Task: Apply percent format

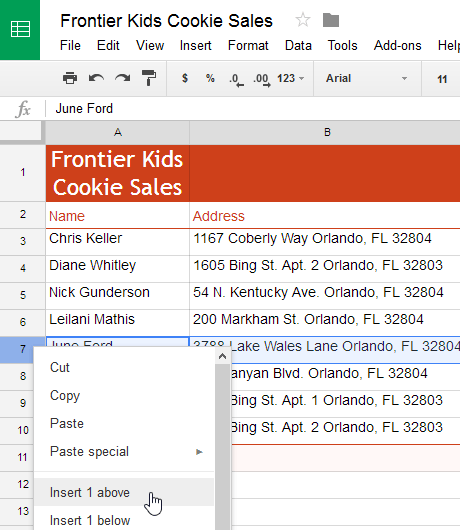Action: point(210,78)
